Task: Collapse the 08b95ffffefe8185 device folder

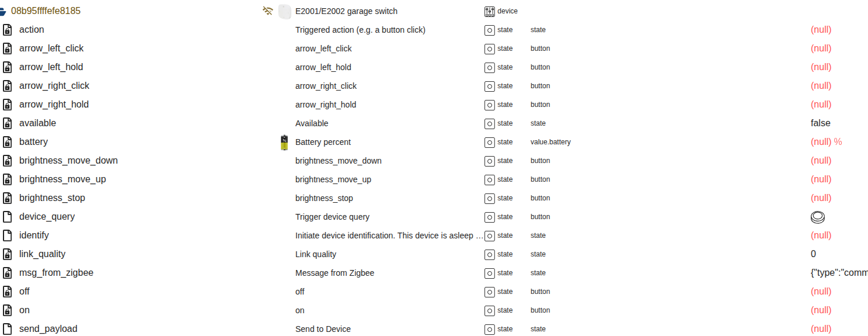Action: point(3,11)
